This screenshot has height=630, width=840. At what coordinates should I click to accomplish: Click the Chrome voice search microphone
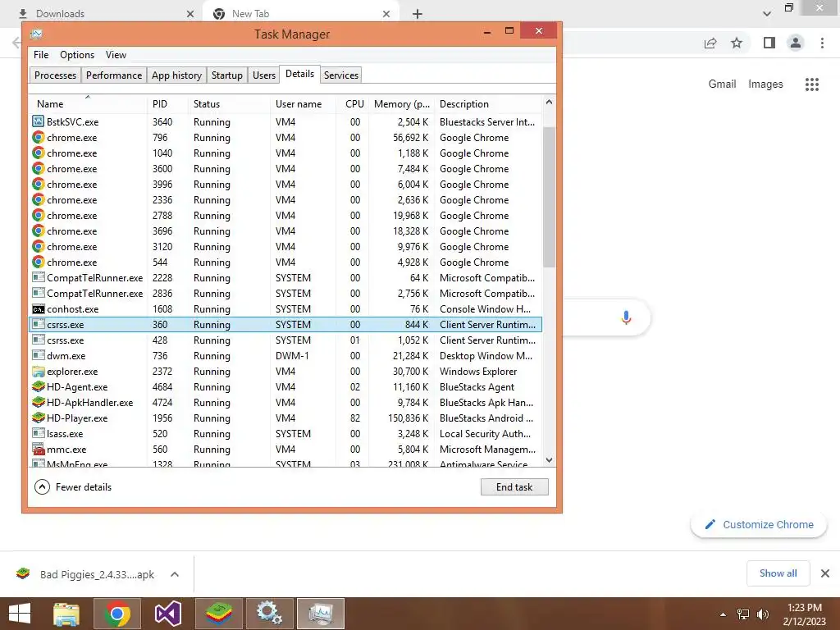click(626, 317)
